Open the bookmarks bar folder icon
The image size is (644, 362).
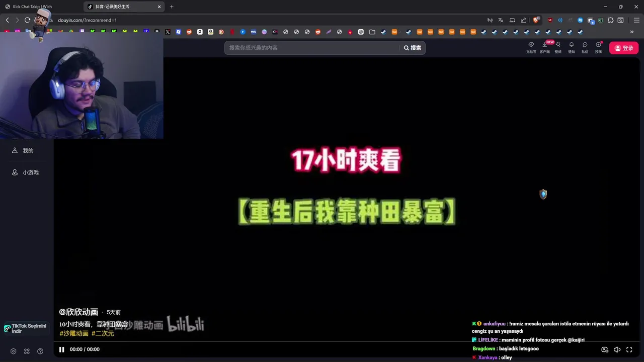(x=372, y=32)
